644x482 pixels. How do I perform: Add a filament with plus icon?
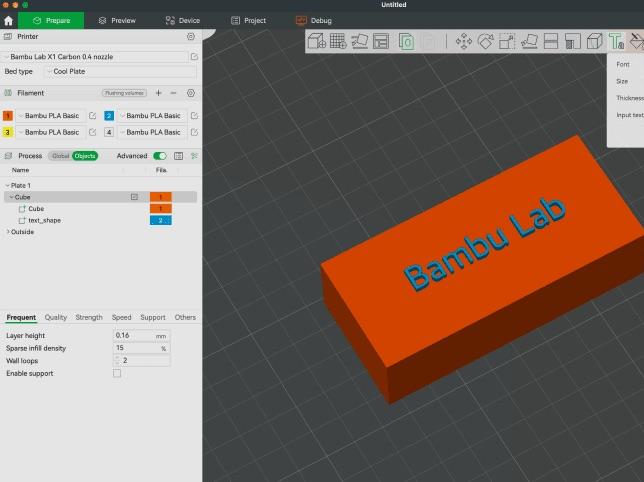[159, 93]
